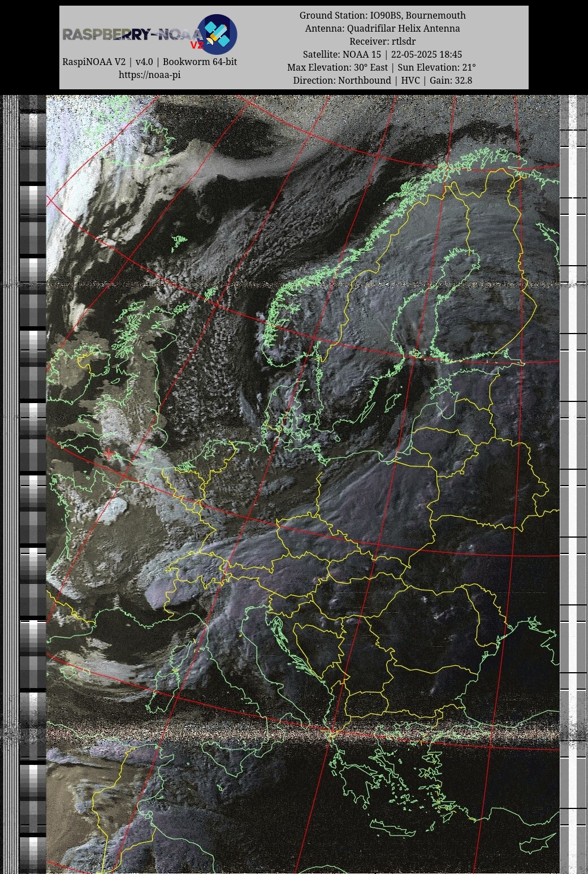Click the RASPBERRY-NOAA banner title text
Screen dimensions: 588x874
click(132, 35)
